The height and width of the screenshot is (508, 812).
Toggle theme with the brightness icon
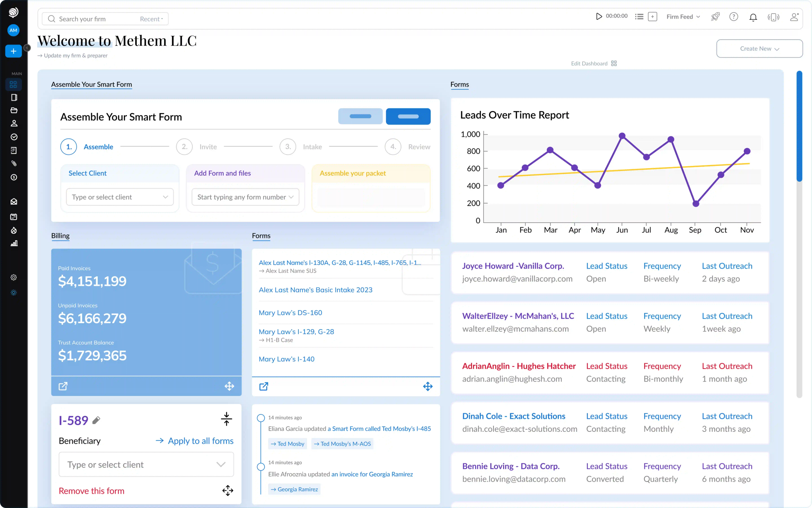pyautogui.click(x=14, y=293)
